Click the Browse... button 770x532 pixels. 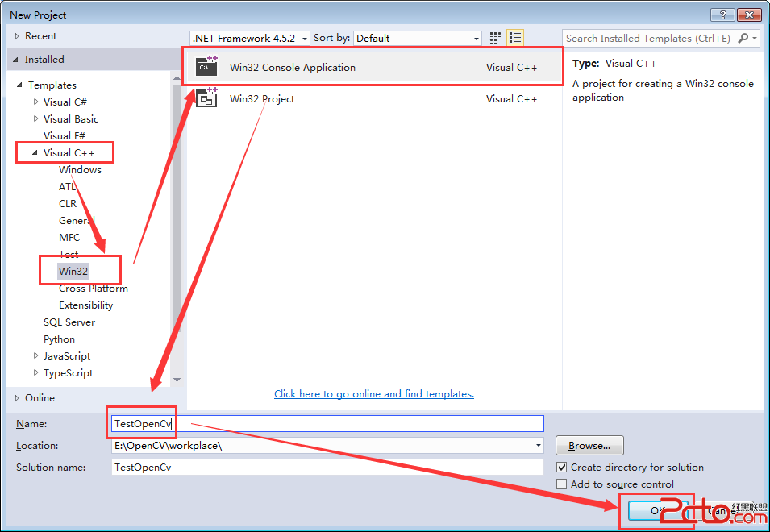point(589,446)
